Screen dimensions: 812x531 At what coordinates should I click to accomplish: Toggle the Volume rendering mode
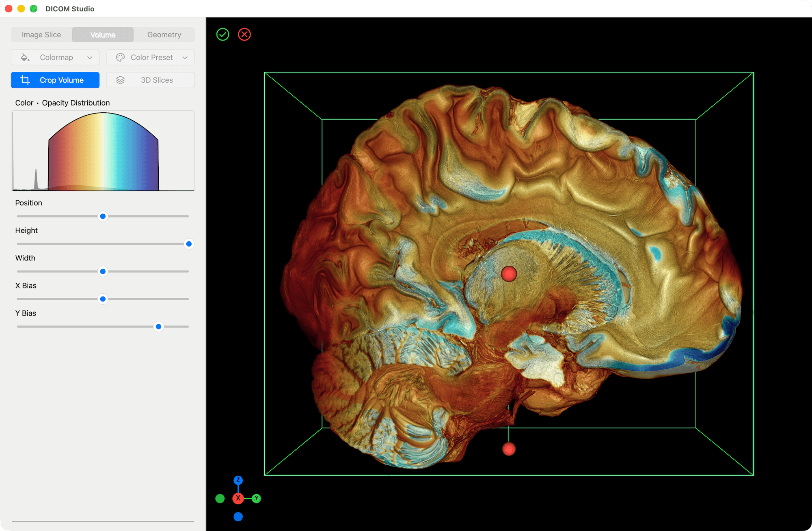tap(102, 34)
